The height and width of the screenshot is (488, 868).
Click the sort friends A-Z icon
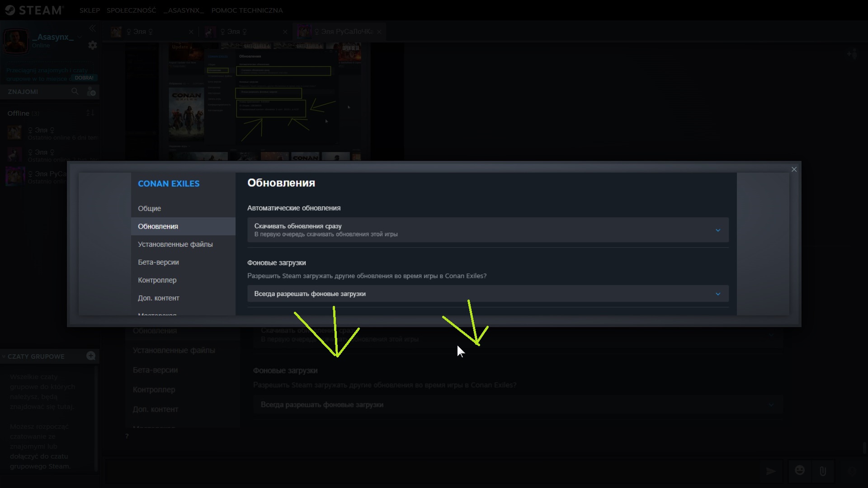pyautogui.click(x=90, y=113)
